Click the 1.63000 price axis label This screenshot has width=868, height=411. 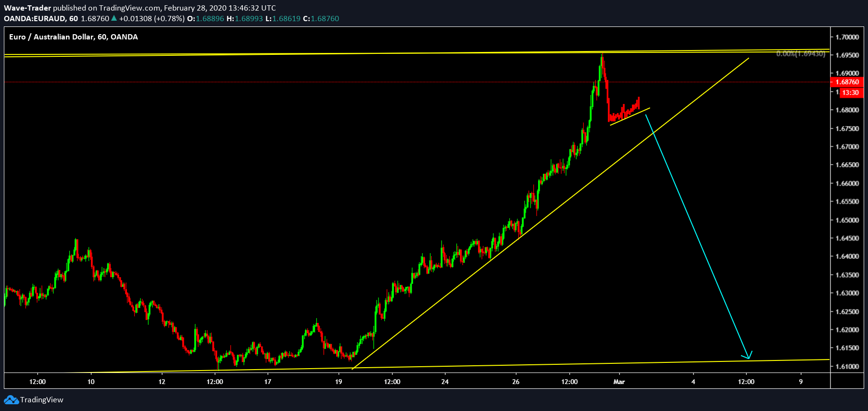[x=847, y=293]
